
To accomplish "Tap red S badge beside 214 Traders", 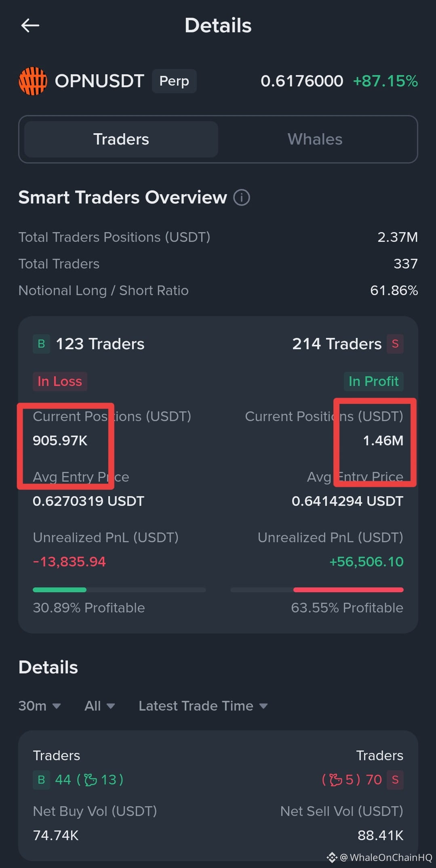I will coord(395,344).
